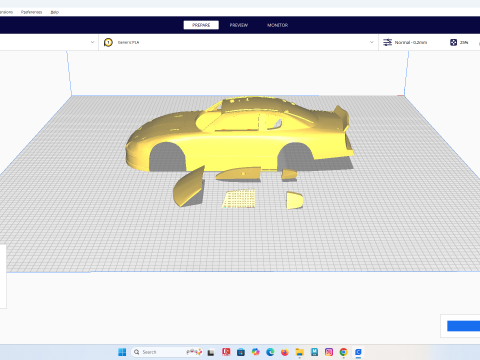Expand the material configuration dropdown chevron
Viewport: 480px width, 360px height.
pyautogui.click(x=372, y=42)
